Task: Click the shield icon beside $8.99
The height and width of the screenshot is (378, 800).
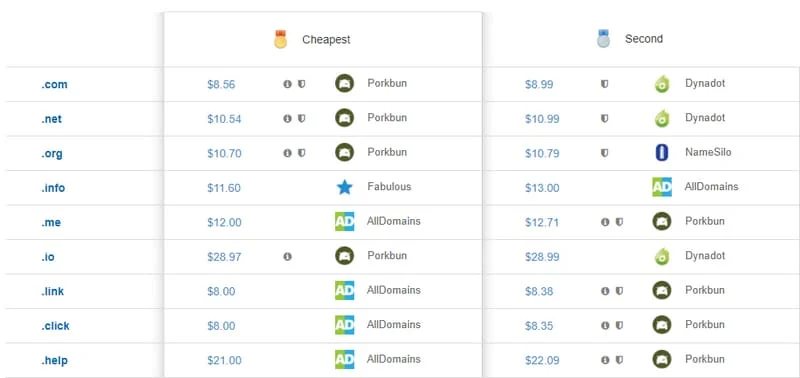Action: pos(605,84)
